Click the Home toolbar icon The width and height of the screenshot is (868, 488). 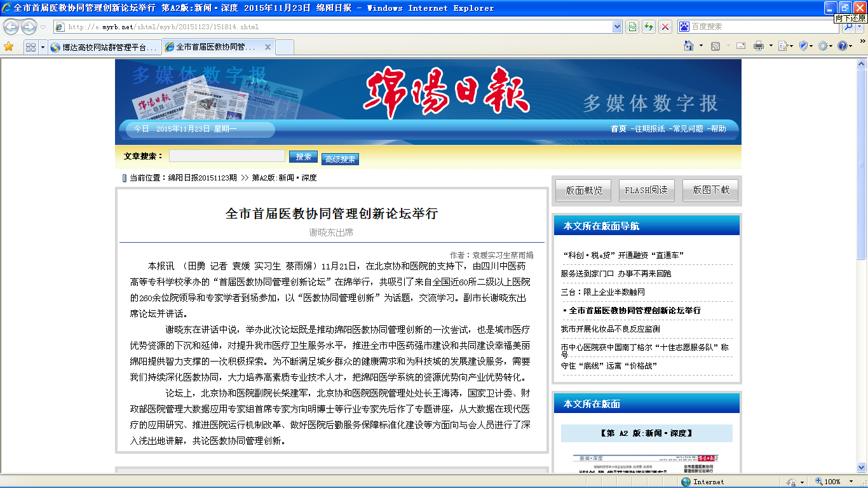point(688,46)
